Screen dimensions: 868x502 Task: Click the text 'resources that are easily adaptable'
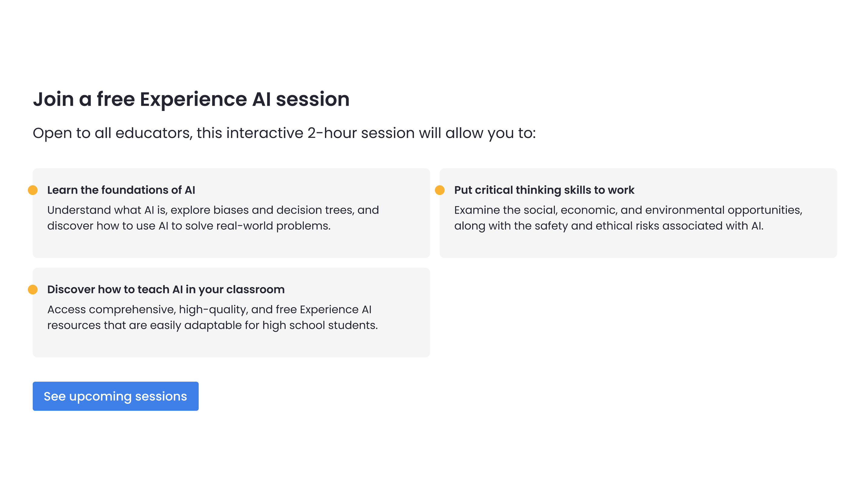tap(144, 325)
